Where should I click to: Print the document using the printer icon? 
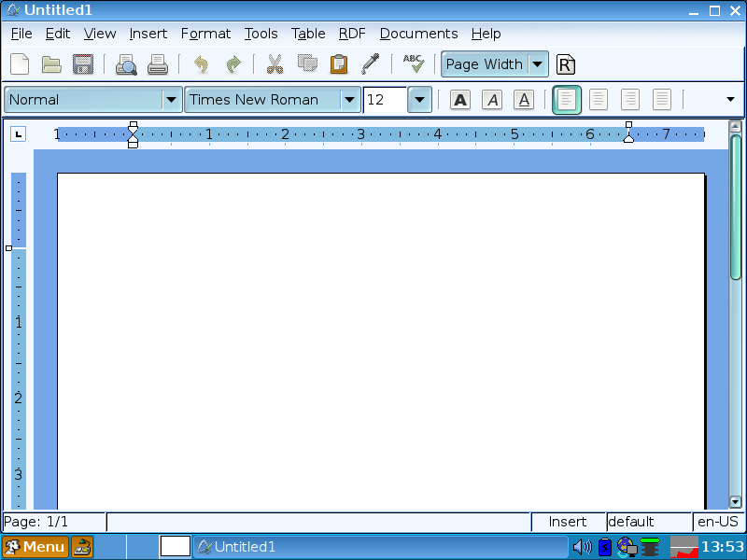(x=158, y=64)
